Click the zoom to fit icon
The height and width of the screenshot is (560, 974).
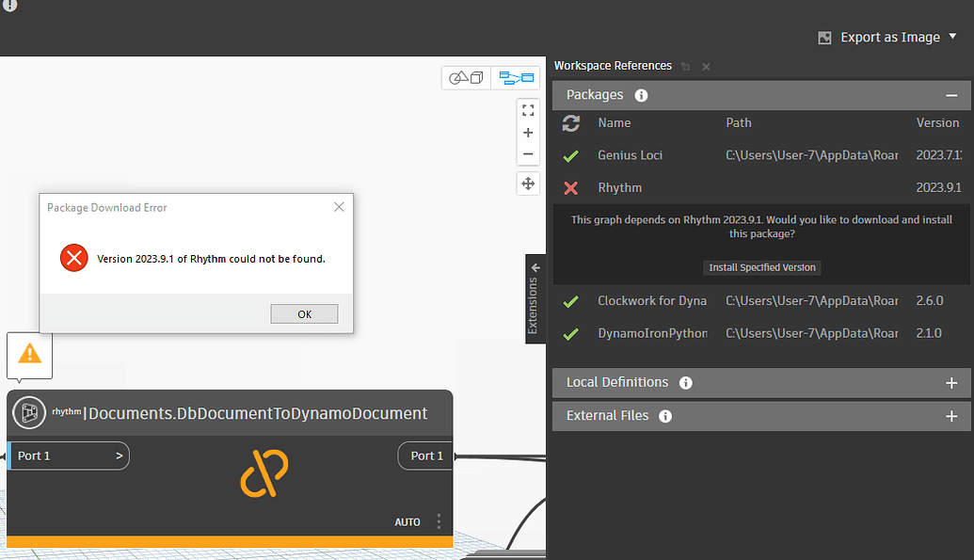(x=528, y=109)
